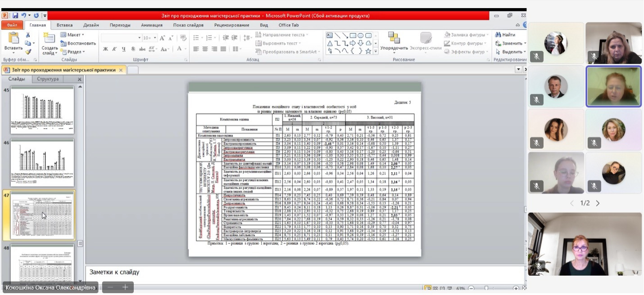Image resolution: width=644 pixels, height=295 pixels.
Task: Expand the Раздел section dropdown
Action: pyautogui.click(x=73, y=52)
